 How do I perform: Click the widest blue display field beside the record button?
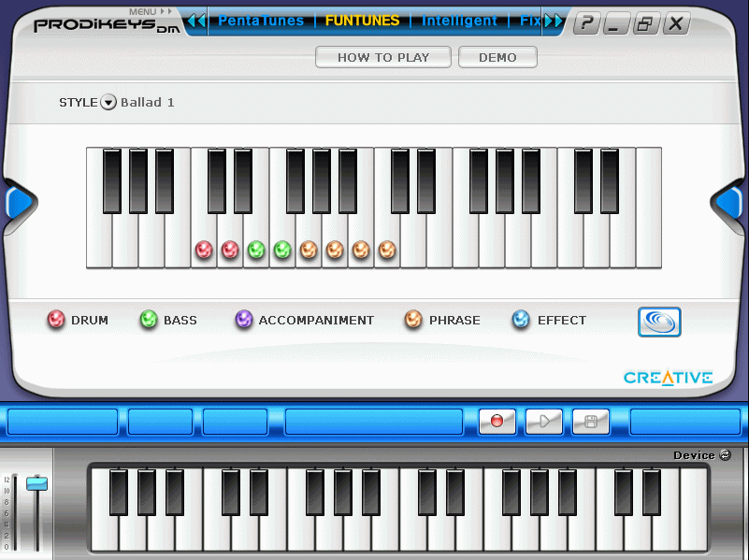coord(374,422)
